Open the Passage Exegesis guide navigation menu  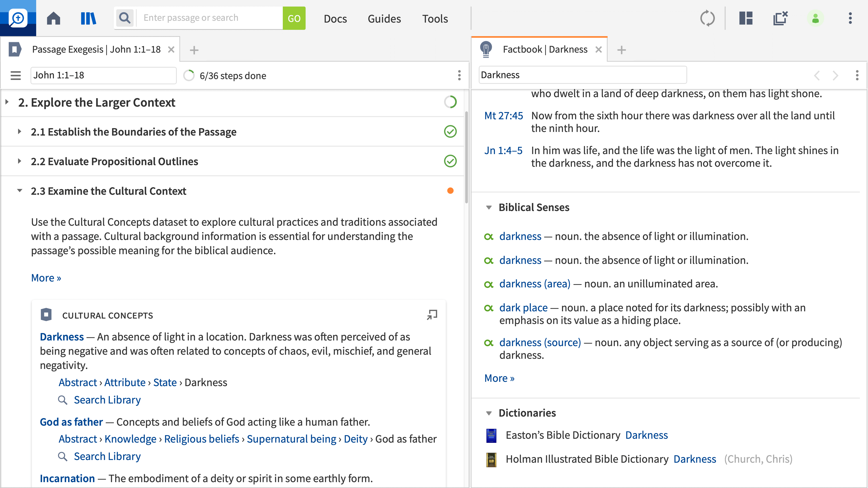(x=16, y=75)
